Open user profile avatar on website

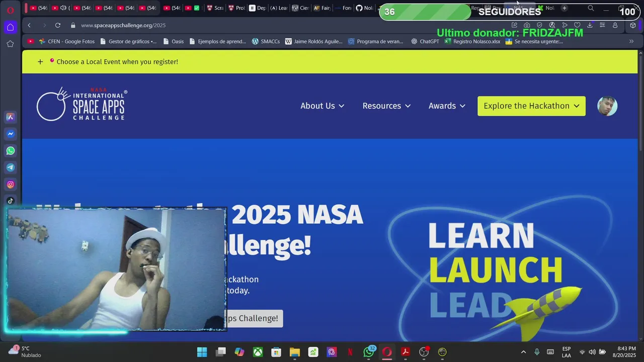click(607, 106)
